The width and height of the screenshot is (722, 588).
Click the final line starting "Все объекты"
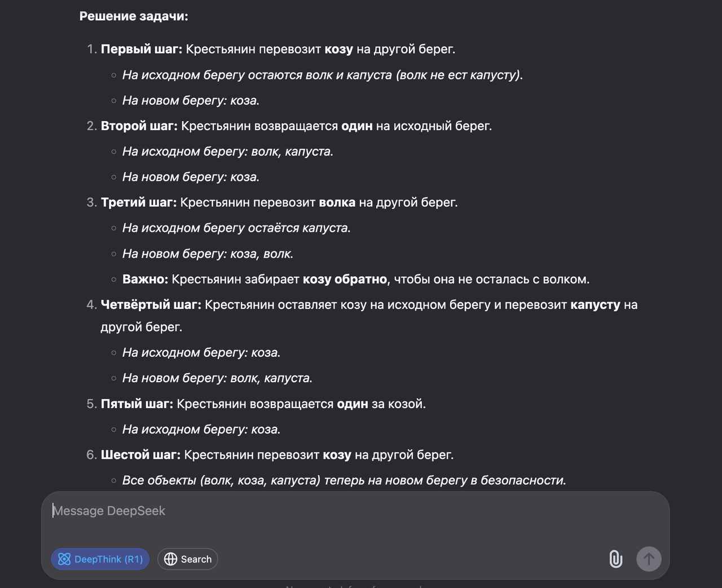coord(344,480)
